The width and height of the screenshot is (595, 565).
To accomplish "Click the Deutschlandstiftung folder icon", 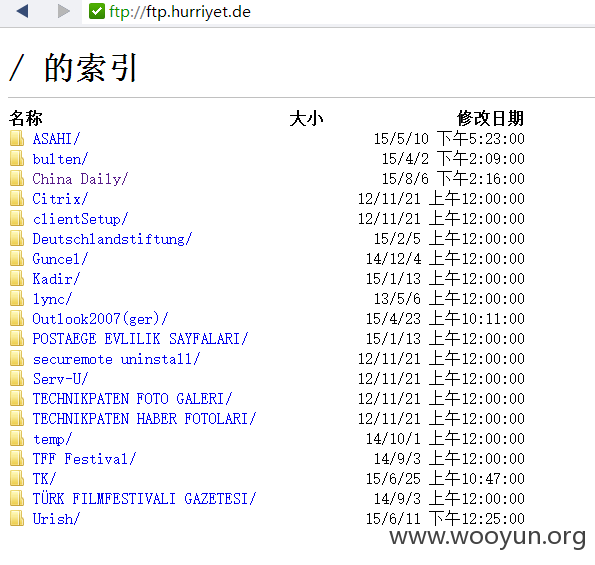I will (x=17, y=238).
